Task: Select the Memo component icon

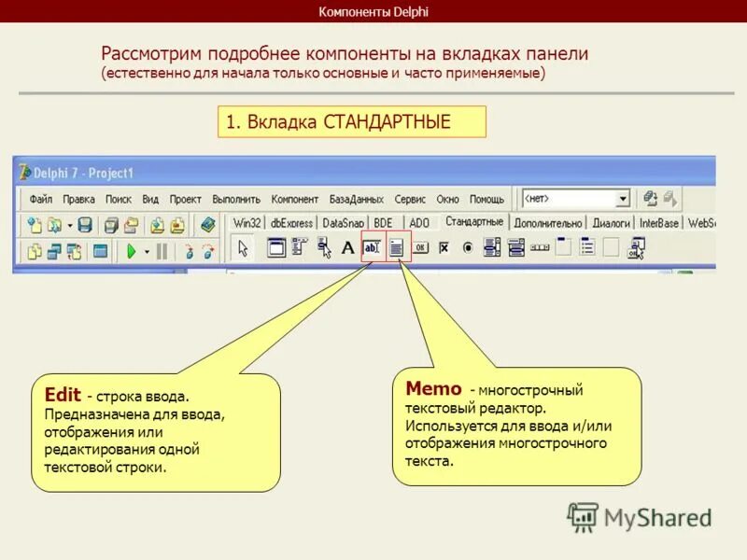Action: pos(396,249)
